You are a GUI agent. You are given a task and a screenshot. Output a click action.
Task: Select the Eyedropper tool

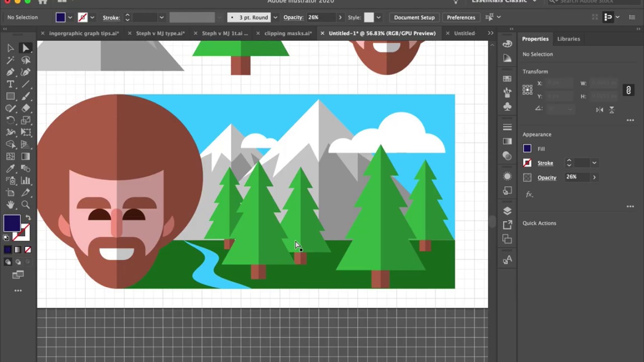pyautogui.click(x=10, y=168)
